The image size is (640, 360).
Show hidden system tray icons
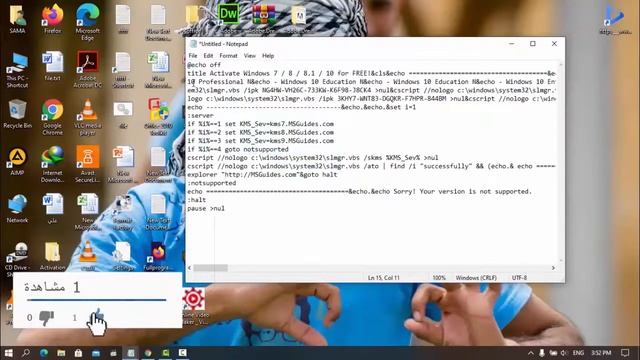531,353
